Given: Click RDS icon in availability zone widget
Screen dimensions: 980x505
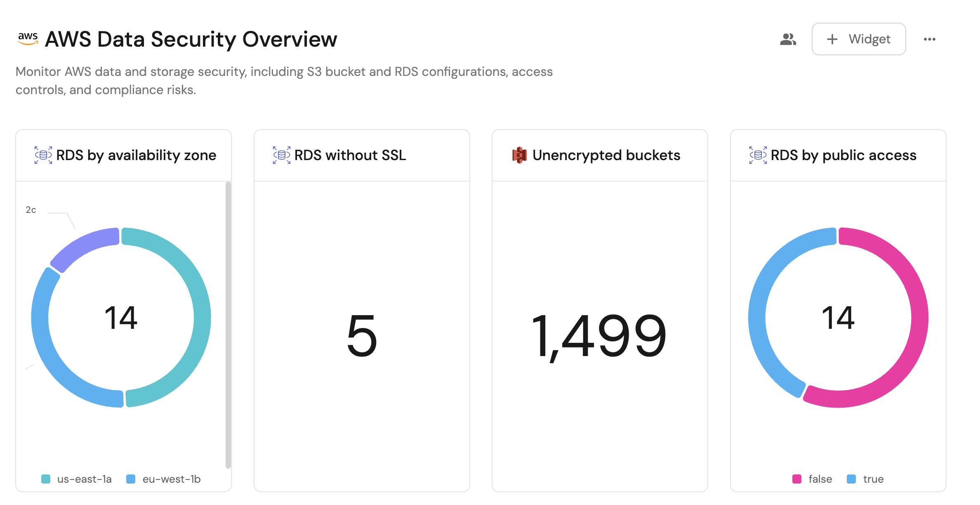Looking at the screenshot, I should (43, 155).
